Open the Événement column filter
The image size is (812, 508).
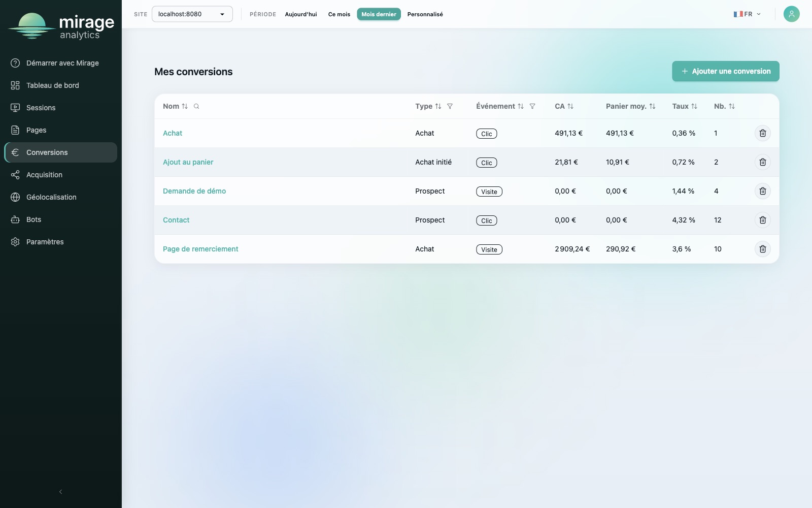(532, 106)
